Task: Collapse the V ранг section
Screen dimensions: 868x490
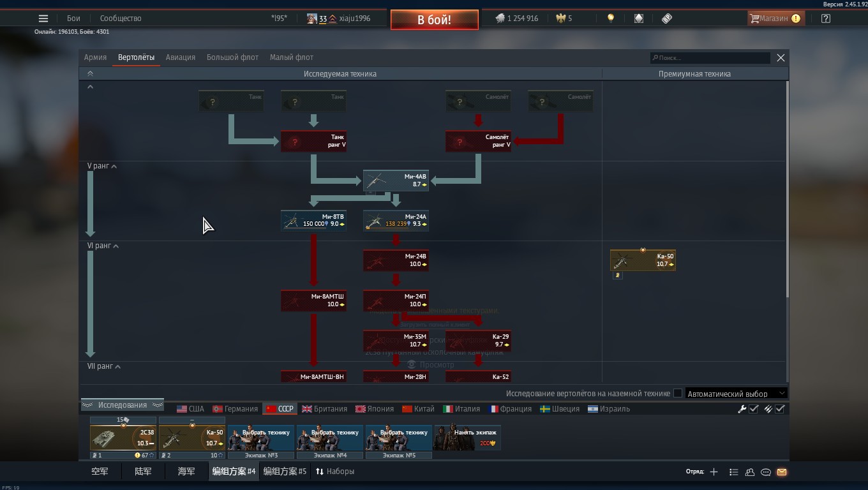Action: (x=102, y=166)
